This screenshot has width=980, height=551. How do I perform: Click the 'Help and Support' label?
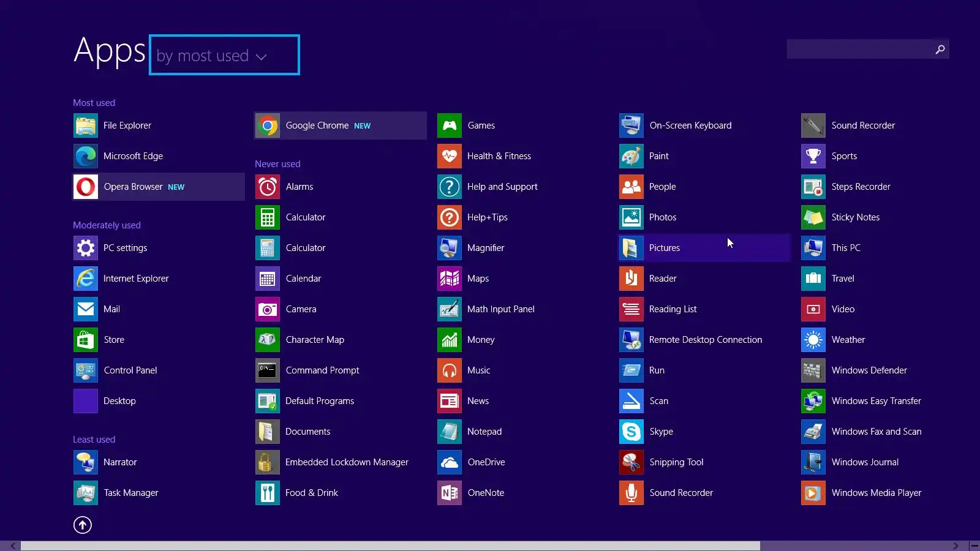[x=502, y=187]
